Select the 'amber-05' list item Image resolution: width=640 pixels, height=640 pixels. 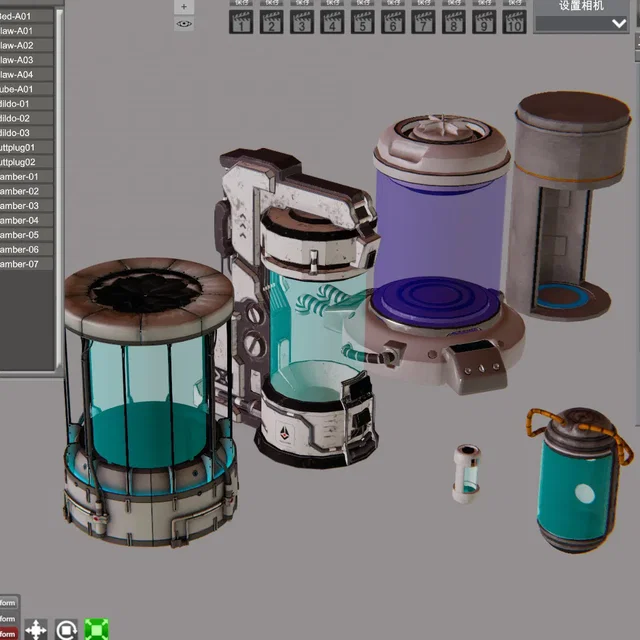pyautogui.click(x=26, y=235)
